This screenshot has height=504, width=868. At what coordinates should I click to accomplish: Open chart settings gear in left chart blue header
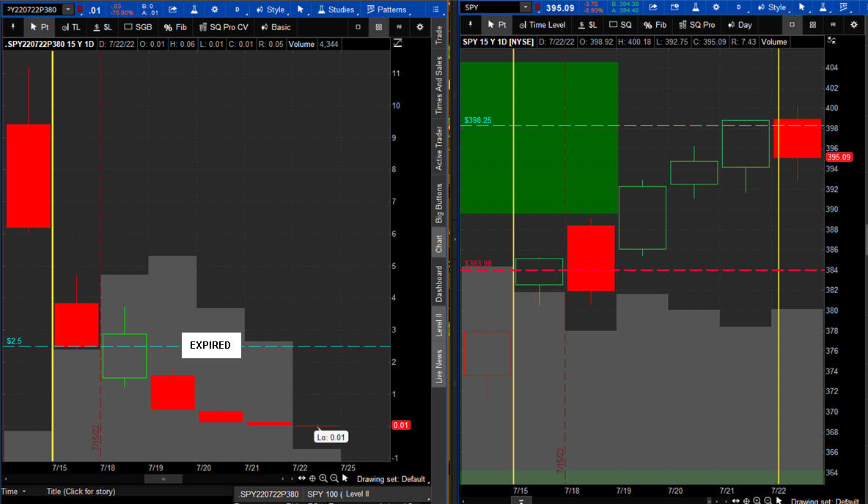click(x=215, y=10)
